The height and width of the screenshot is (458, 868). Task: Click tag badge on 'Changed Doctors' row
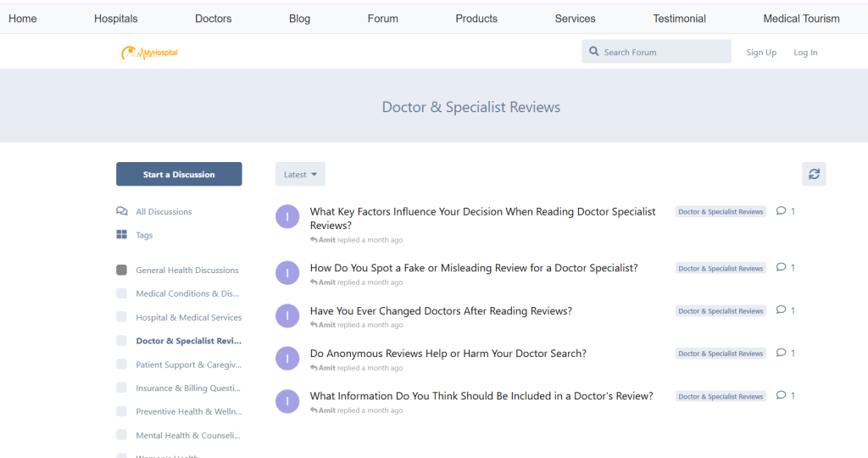(x=721, y=310)
